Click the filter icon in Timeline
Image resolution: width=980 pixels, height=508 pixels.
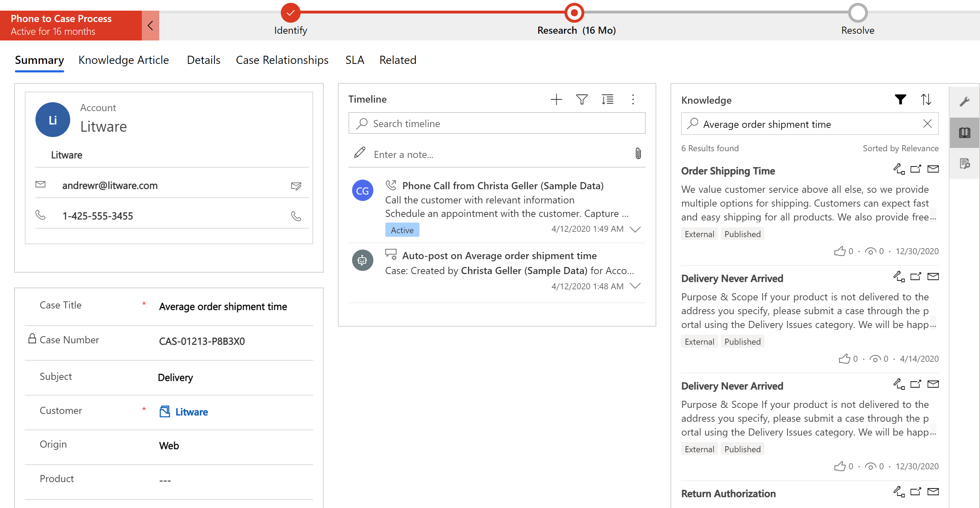coord(581,98)
